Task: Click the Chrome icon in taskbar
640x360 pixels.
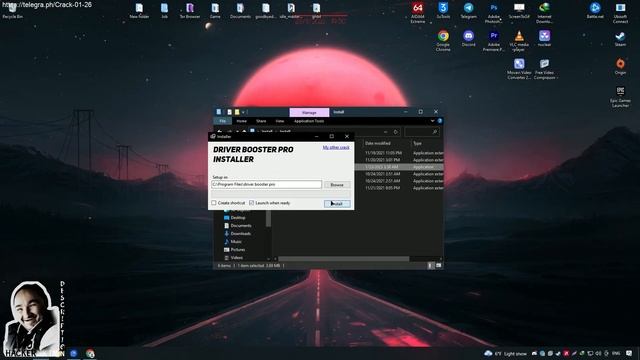Action: pos(90,353)
